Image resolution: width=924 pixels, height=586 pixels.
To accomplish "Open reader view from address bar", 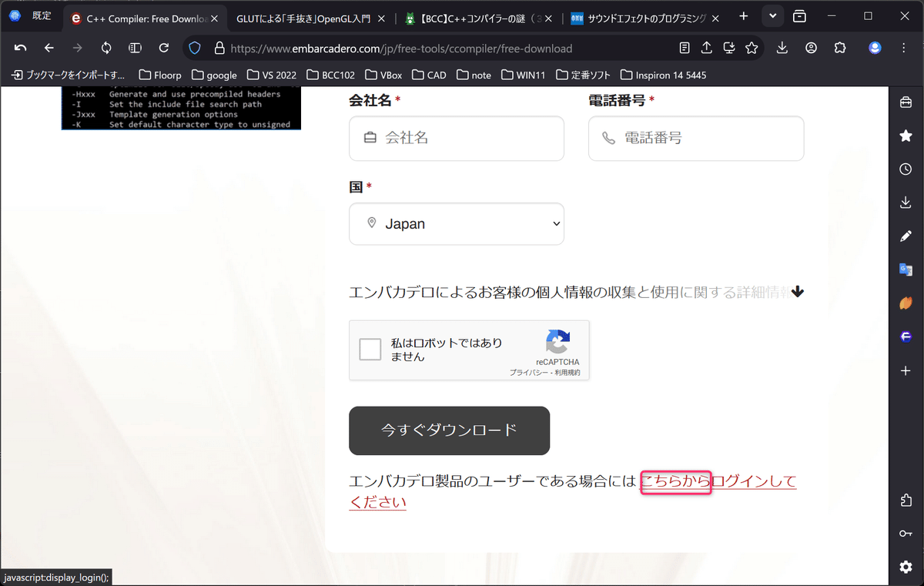I will (x=685, y=48).
